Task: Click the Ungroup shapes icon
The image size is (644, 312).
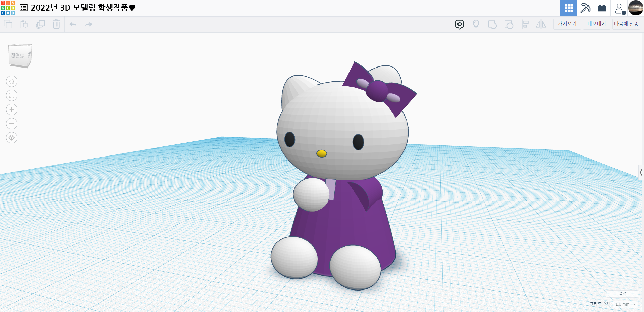Action: click(509, 25)
